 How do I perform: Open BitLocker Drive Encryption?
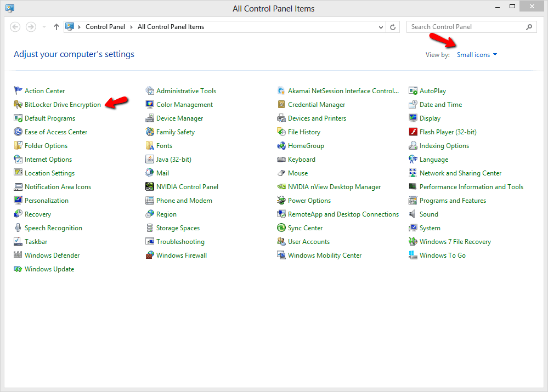tap(62, 104)
